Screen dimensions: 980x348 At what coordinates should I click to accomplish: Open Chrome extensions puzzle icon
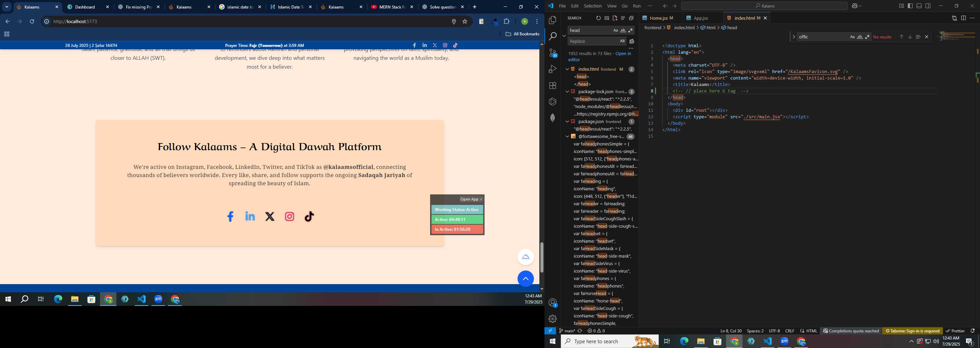pos(506,22)
